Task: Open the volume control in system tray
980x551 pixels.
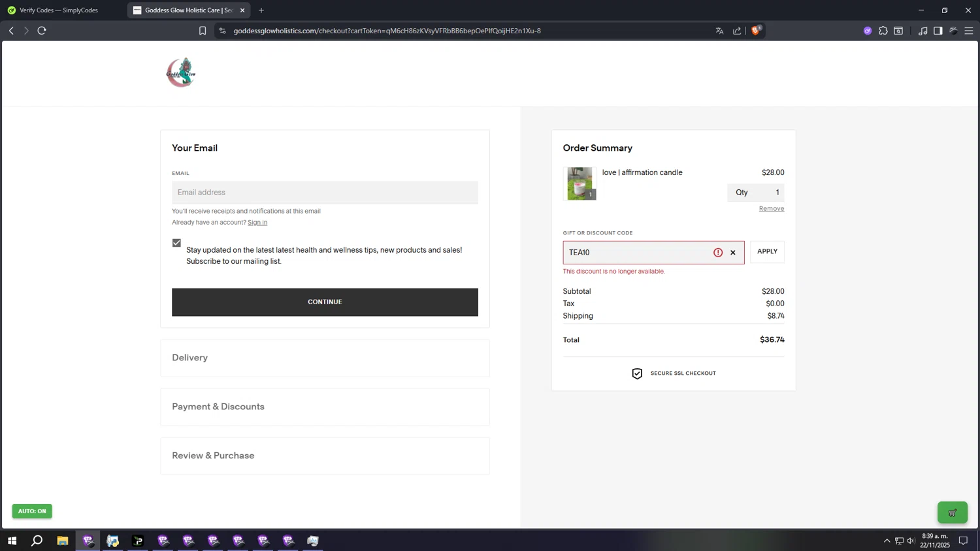Action: coord(911,541)
